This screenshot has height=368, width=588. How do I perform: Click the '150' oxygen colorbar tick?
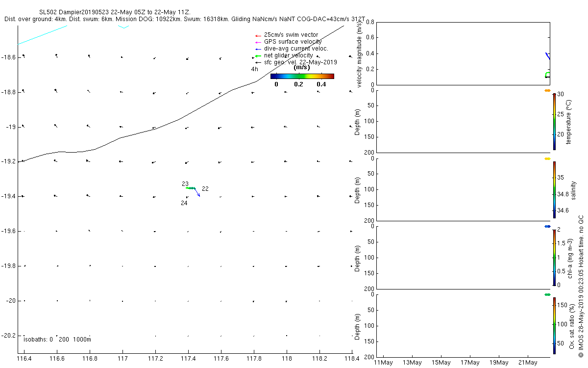(x=563, y=305)
